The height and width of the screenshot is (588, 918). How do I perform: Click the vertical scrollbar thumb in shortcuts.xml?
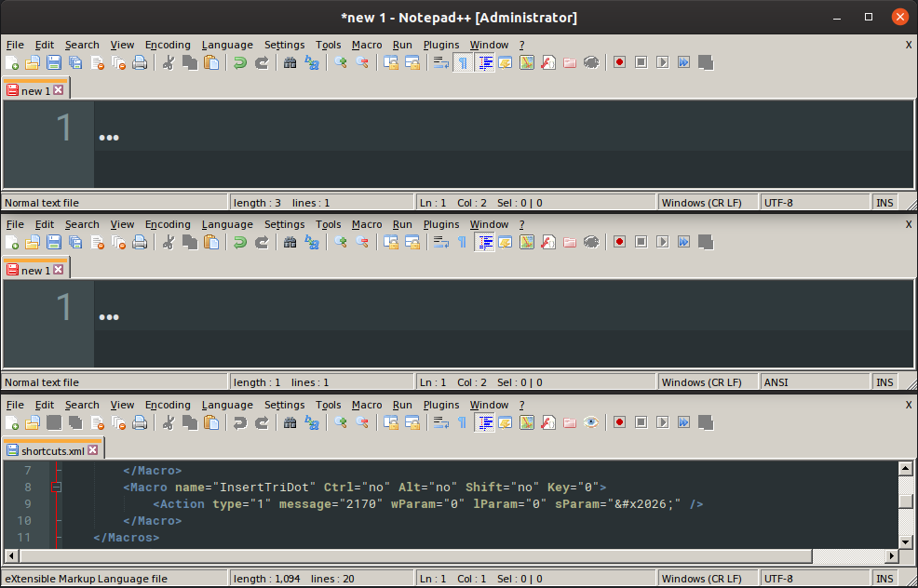(905, 501)
